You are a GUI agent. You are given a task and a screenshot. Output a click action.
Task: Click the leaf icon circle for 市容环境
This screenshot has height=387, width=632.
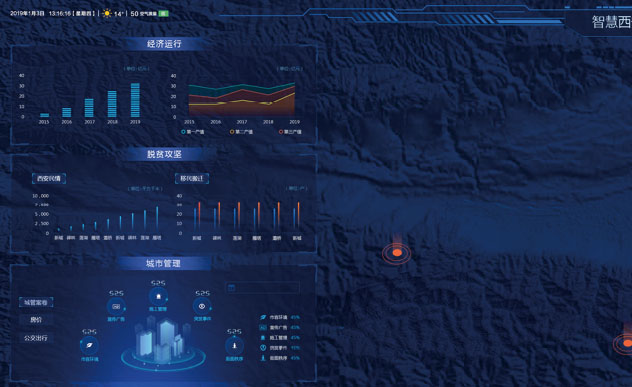coord(89,345)
